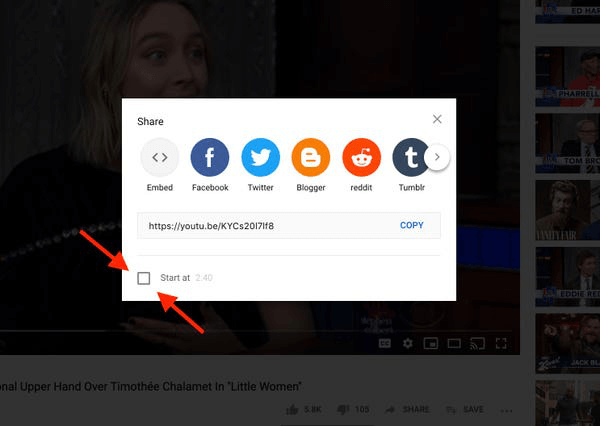The width and height of the screenshot is (600, 426).
Task: Click the SAVE to playlist button
Action: click(465, 409)
